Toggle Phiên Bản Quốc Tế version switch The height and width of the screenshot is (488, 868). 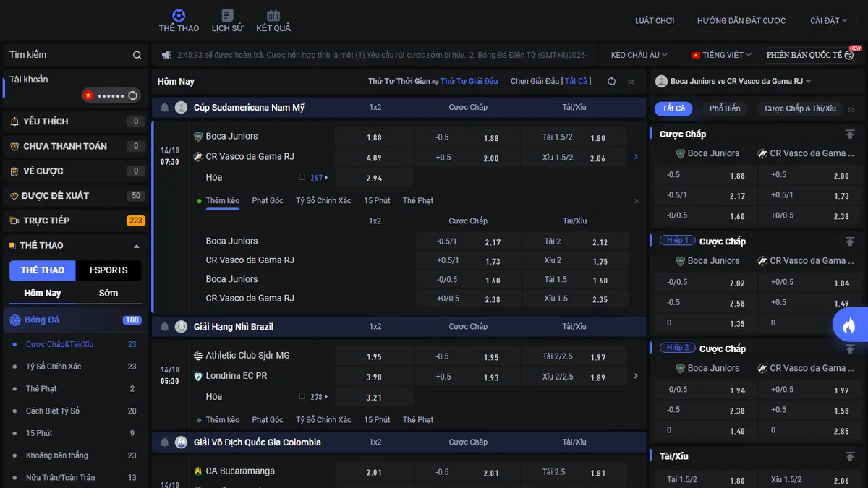tap(809, 55)
